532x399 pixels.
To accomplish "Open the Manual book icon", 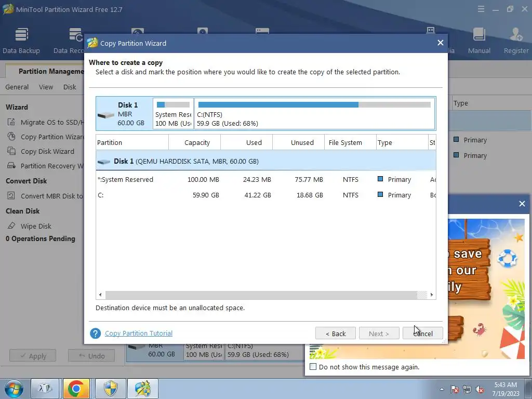I will point(479,35).
